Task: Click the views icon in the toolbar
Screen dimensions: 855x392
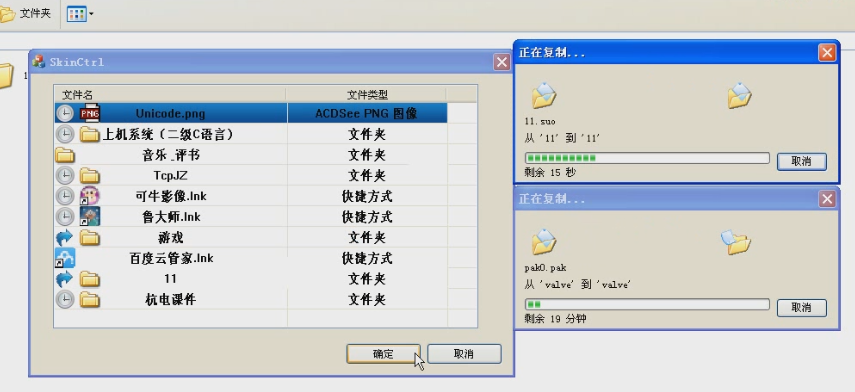Action: click(76, 14)
